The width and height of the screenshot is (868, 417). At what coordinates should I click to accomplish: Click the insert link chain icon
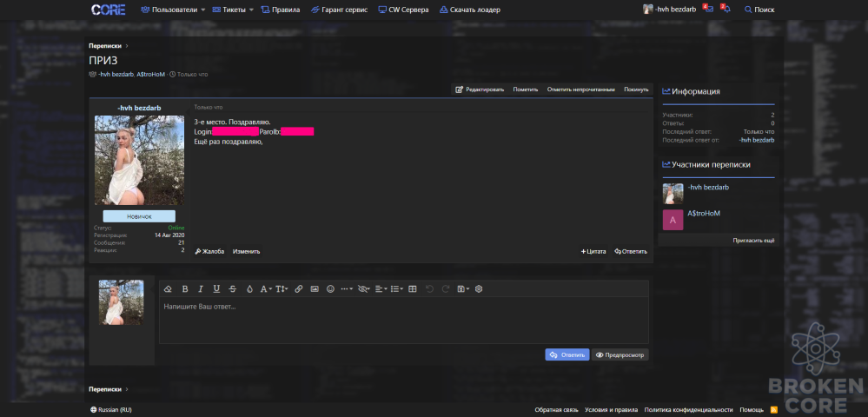(x=298, y=288)
